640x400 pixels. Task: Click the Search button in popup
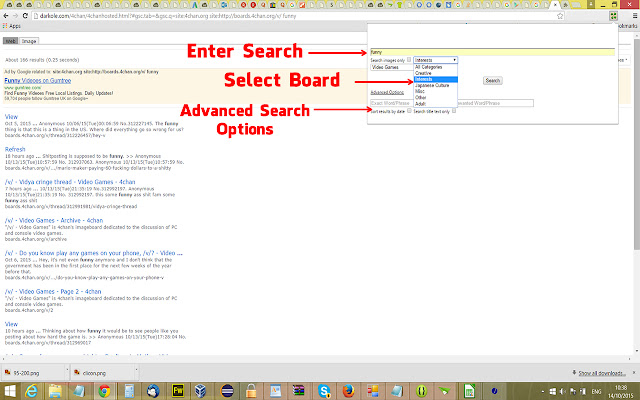493,80
